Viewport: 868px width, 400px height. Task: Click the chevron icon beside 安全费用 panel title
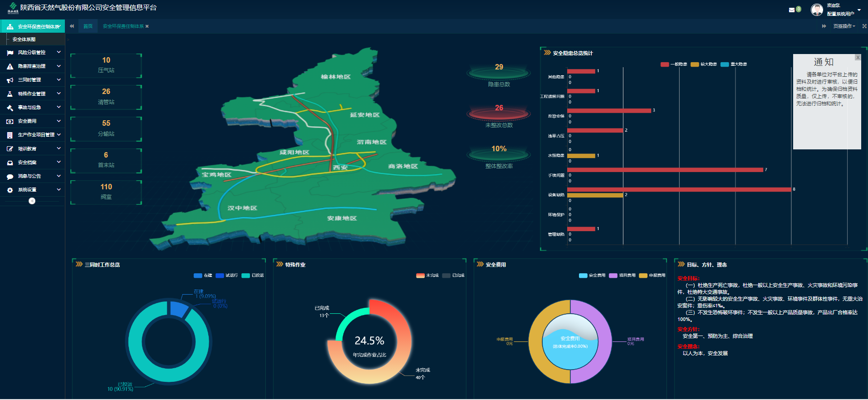tap(480, 264)
